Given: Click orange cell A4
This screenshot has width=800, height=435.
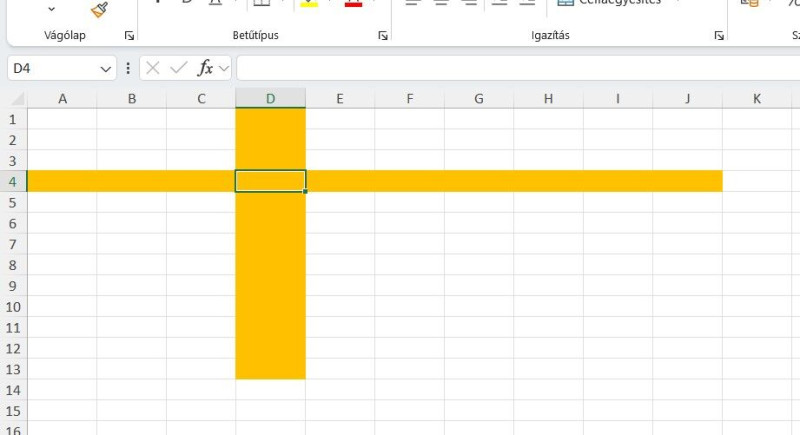Looking at the screenshot, I should click(62, 182).
